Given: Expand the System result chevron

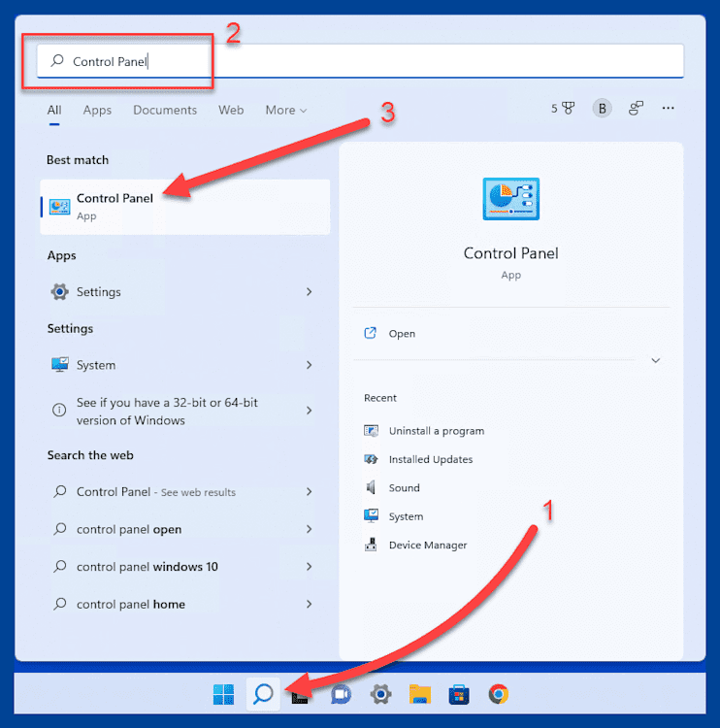Looking at the screenshot, I should tap(310, 365).
